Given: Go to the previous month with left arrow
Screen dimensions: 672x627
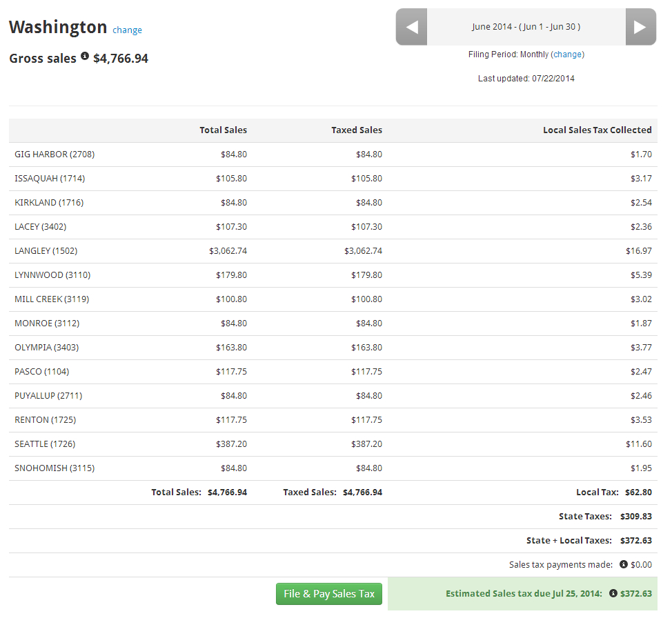Looking at the screenshot, I should (x=412, y=27).
